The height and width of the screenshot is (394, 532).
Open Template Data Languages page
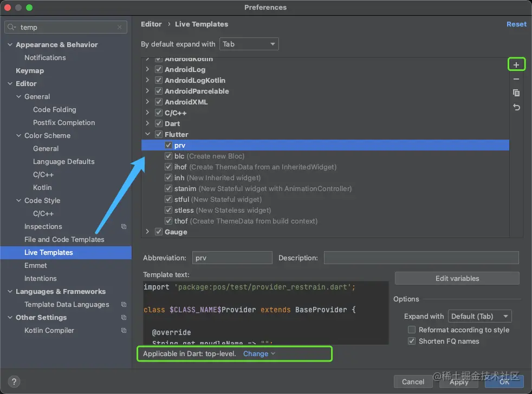click(67, 305)
